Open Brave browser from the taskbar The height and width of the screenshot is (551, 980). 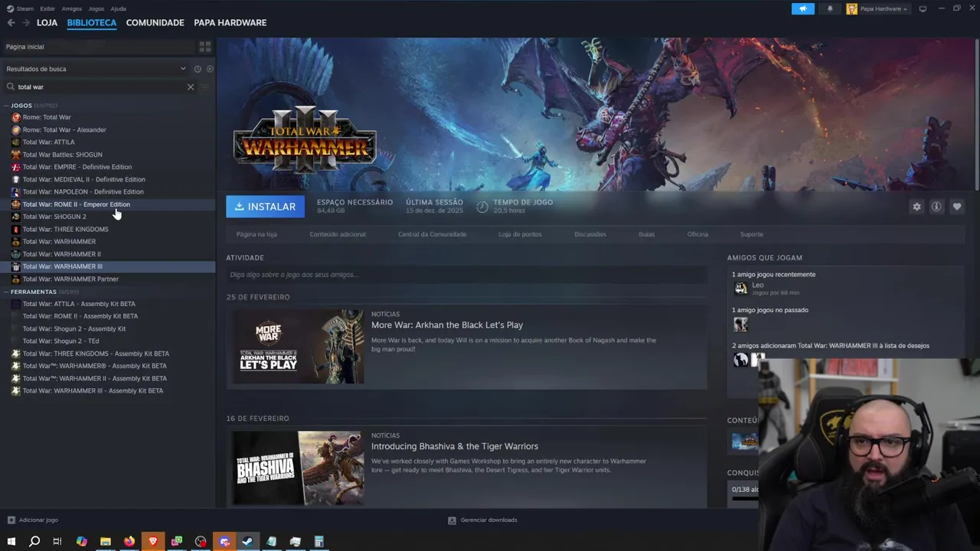[x=153, y=542]
